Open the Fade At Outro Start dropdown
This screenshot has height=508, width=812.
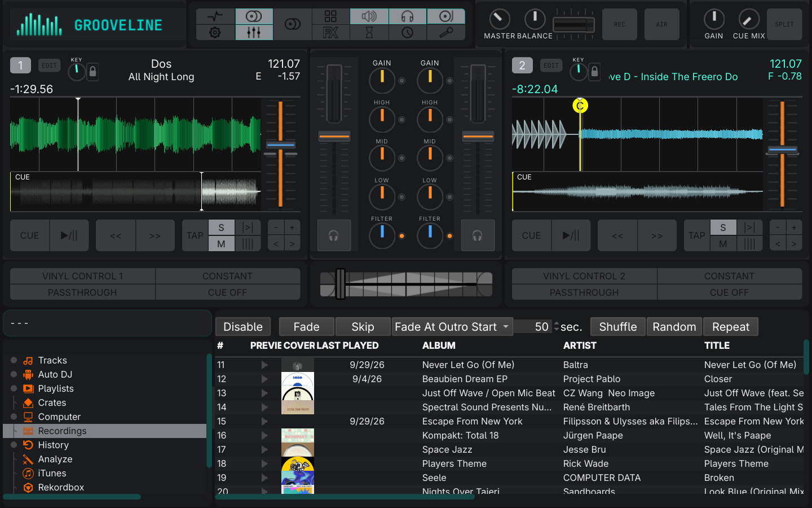click(x=452, y=327)
